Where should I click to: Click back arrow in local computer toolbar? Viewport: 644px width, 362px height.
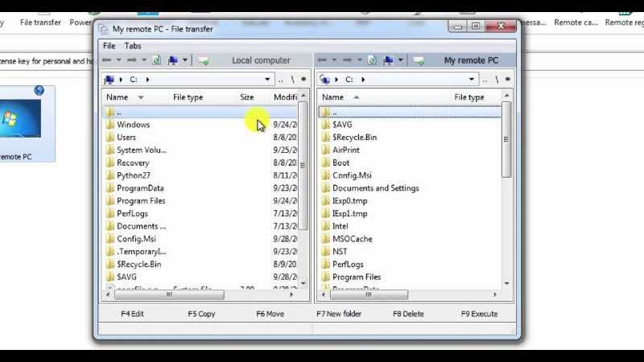pos(106,60)
